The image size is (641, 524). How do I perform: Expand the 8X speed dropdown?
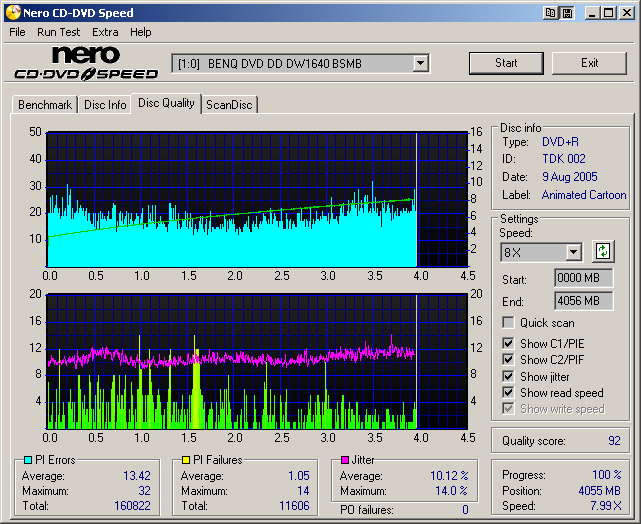point(573,252)
